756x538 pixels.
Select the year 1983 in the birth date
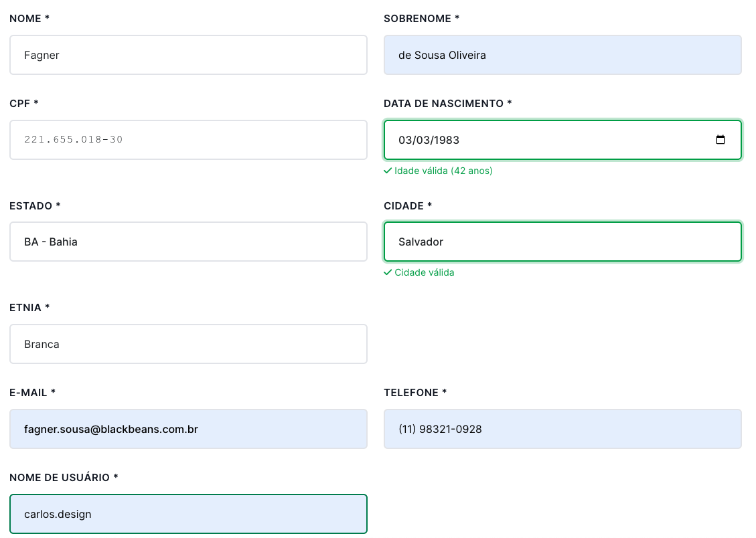(x=446, y=140)
